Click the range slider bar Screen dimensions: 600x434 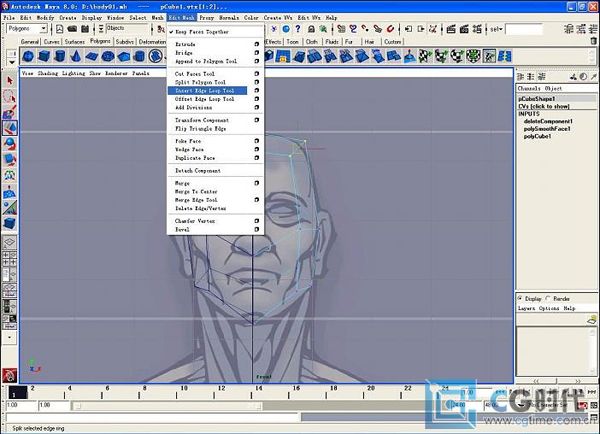click(x=166, y=406)
